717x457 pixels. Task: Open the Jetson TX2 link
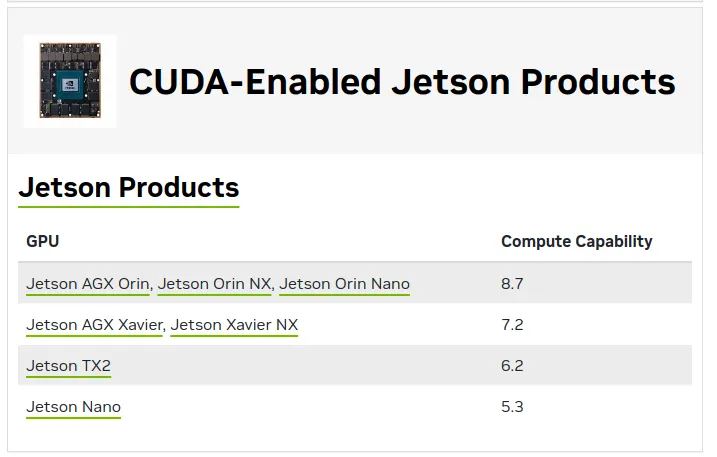[68, 366]
